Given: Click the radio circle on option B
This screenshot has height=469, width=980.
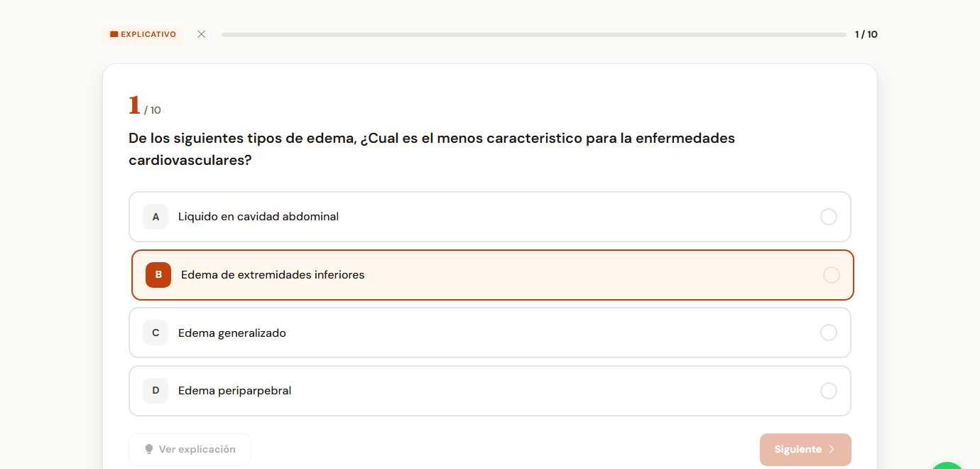Looking at the screenshot, I should 832,274.
